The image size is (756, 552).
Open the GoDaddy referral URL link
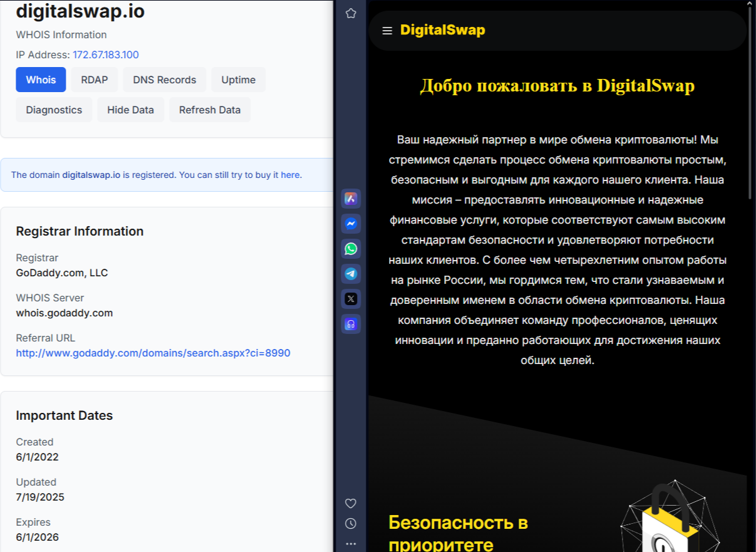153,353
